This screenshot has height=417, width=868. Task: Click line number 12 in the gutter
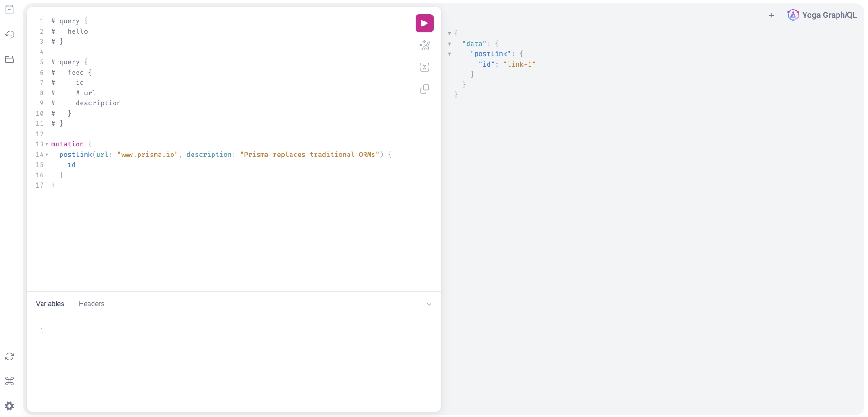[40, 134]
